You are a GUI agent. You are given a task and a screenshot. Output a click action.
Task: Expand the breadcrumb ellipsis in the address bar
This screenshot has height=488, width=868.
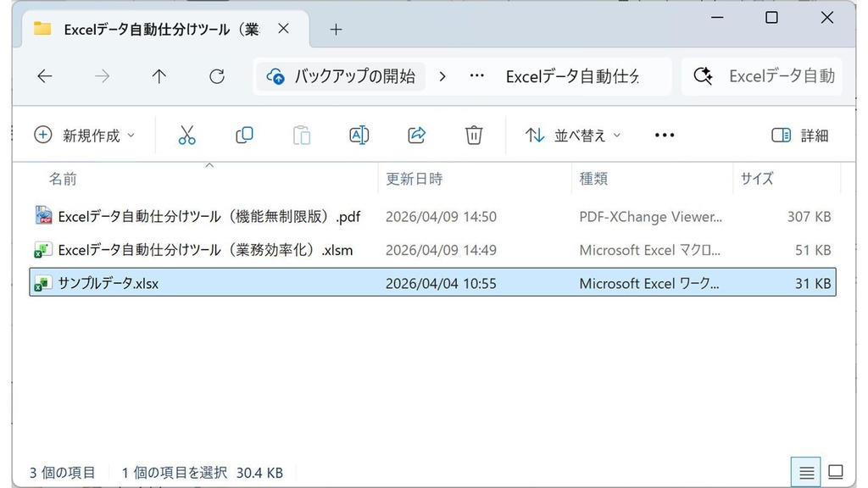point(476,75)
